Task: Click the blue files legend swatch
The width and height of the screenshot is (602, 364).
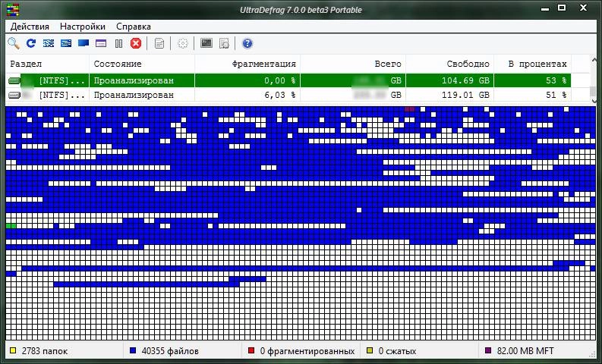Action: coord(133,350)
